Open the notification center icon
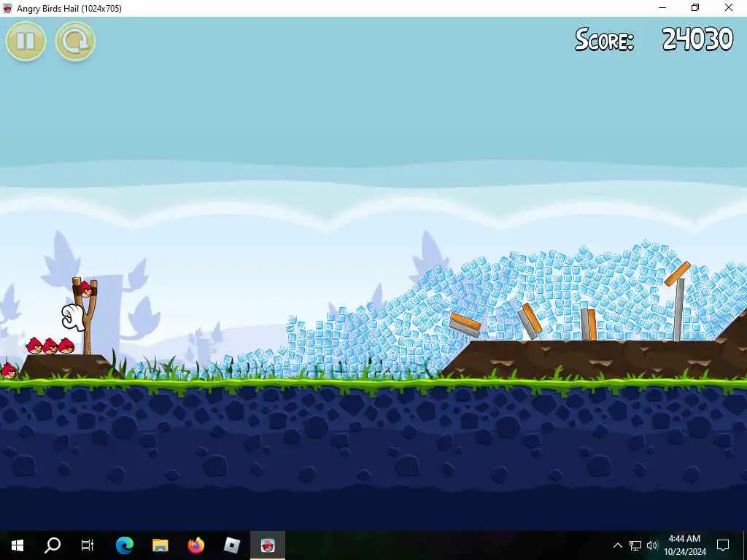747x560 pixels. click(x=723, y=545)
